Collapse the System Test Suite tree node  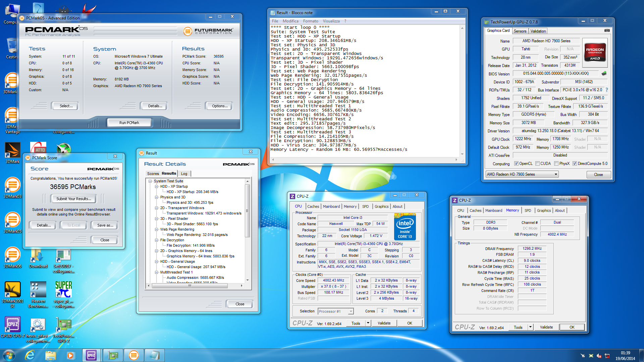(150, 181)
